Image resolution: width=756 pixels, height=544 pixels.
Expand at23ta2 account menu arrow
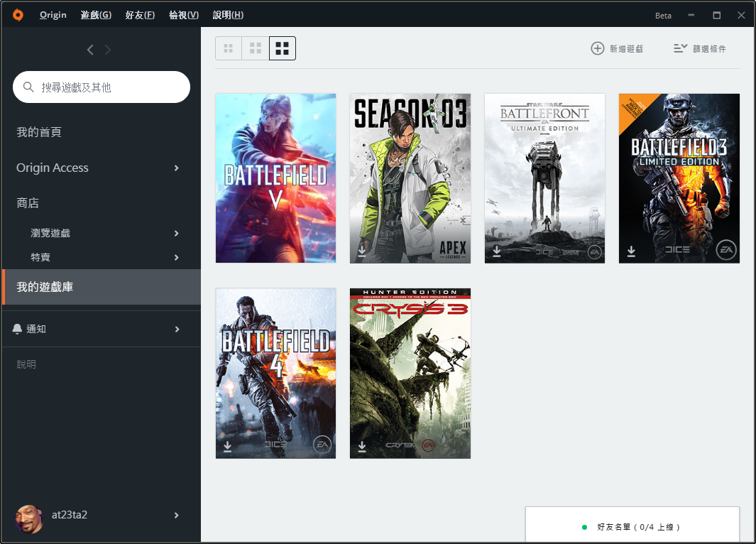[x=177, y=515]
